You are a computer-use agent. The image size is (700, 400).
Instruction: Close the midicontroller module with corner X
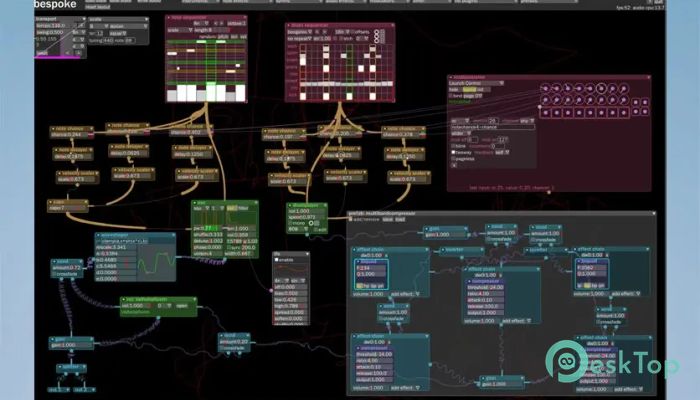coord(649,78)
